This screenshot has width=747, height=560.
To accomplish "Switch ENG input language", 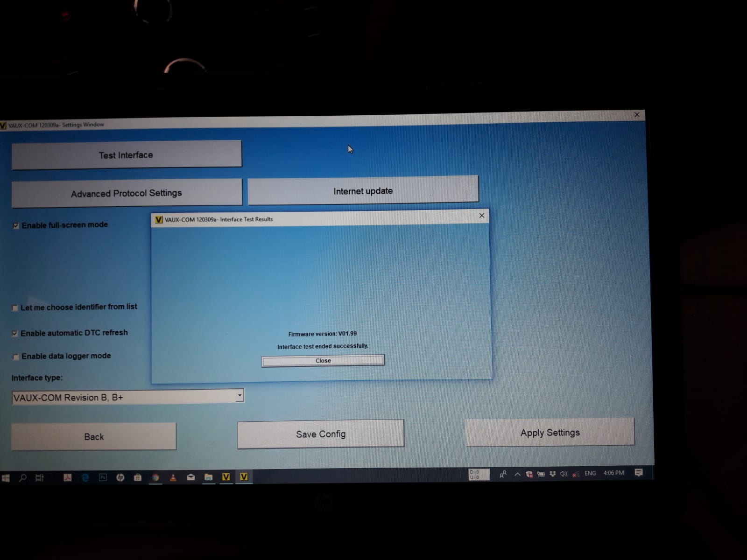I will (x=590, y=473).
